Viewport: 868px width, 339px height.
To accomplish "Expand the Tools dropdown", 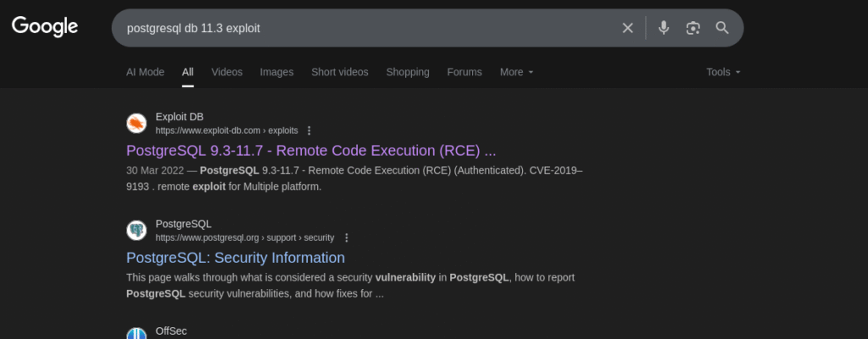I will [x=723, y=72].
